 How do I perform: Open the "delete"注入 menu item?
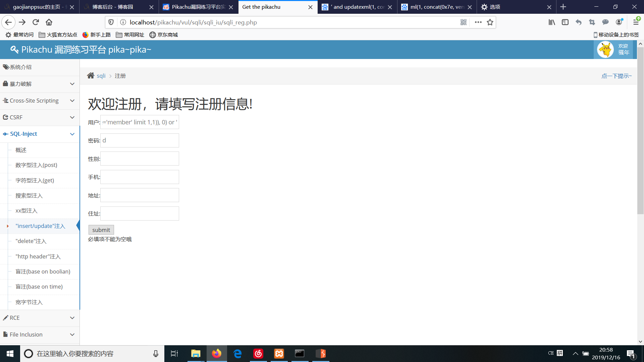pos(31,241)
